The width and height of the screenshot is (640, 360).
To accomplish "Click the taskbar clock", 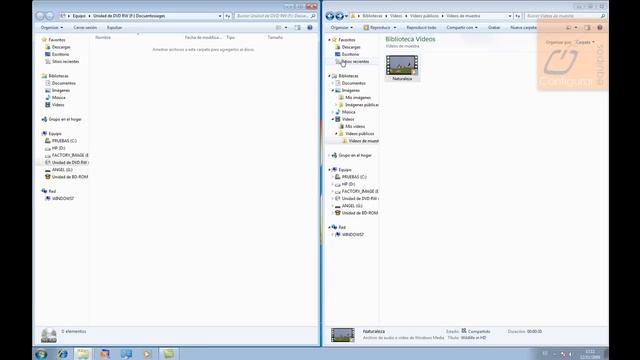I will [590, 354].
